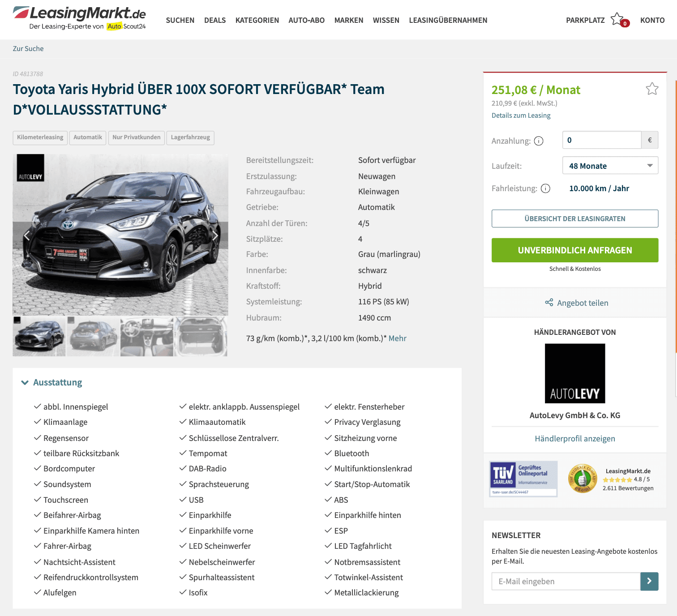This screenshot has width=677, height=616.
Task: Click Totwinkel-Assistent feature
Action: click(x=368, y=577)
